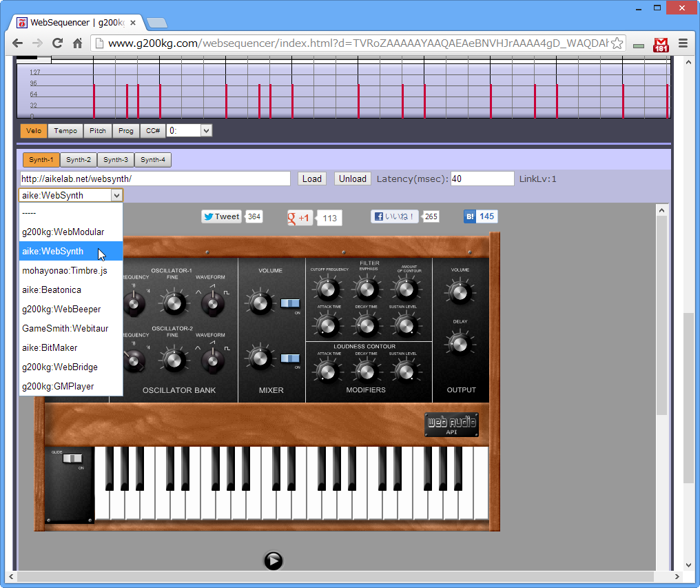Open a new browser tab
This screenshot has width=700, height=588.
pos(156,22)
